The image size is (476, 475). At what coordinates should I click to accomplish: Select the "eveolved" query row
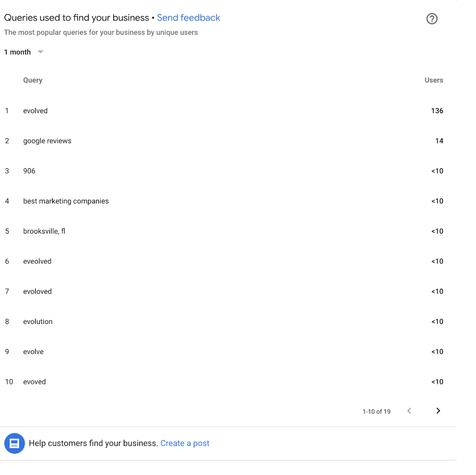point(224,261)
